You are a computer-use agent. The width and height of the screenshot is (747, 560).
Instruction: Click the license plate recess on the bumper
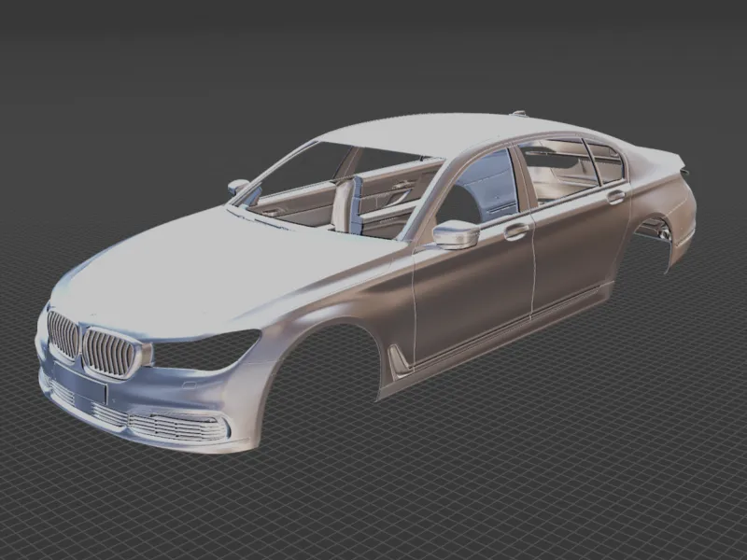[79, 382]
